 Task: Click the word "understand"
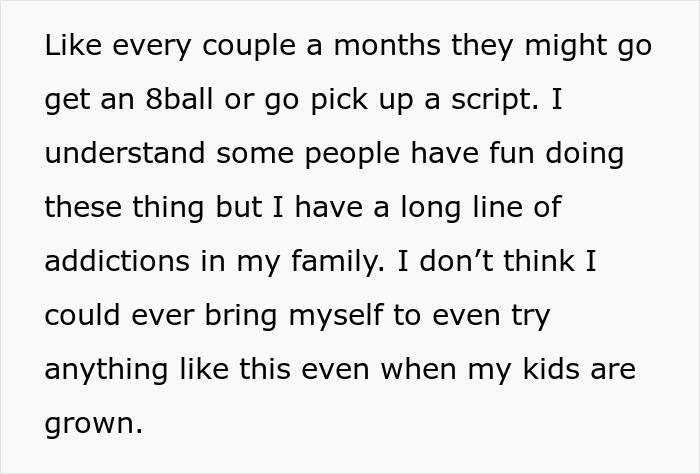[109, 155]
